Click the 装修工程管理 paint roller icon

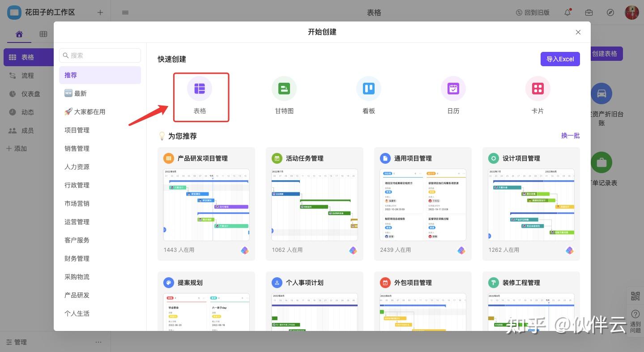tap(494, 283)
